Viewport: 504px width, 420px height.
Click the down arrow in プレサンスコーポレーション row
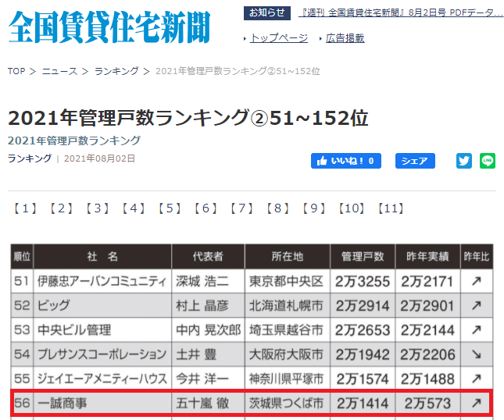pos(476,354)
